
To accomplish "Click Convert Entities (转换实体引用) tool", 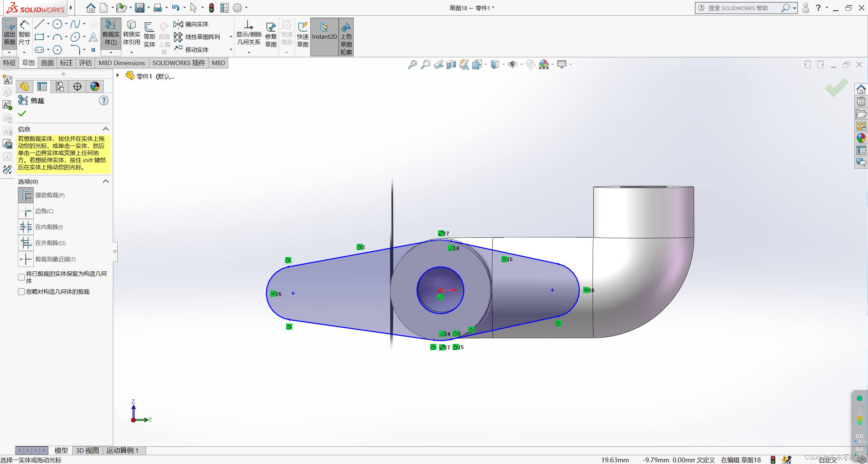I will point(132,33).
